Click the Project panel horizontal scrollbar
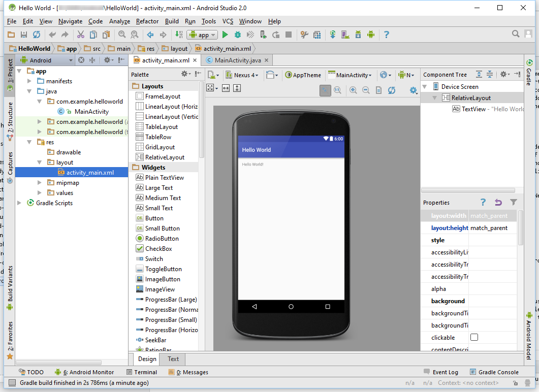This screenshot has height=392, width=539. click(x=58, y=363)
